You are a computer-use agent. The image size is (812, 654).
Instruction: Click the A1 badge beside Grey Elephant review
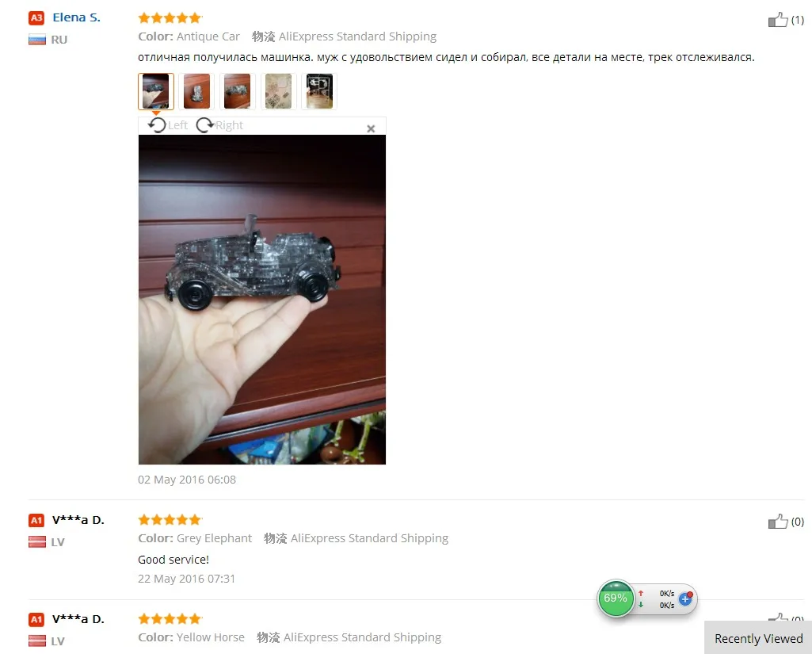click(36, 520)
